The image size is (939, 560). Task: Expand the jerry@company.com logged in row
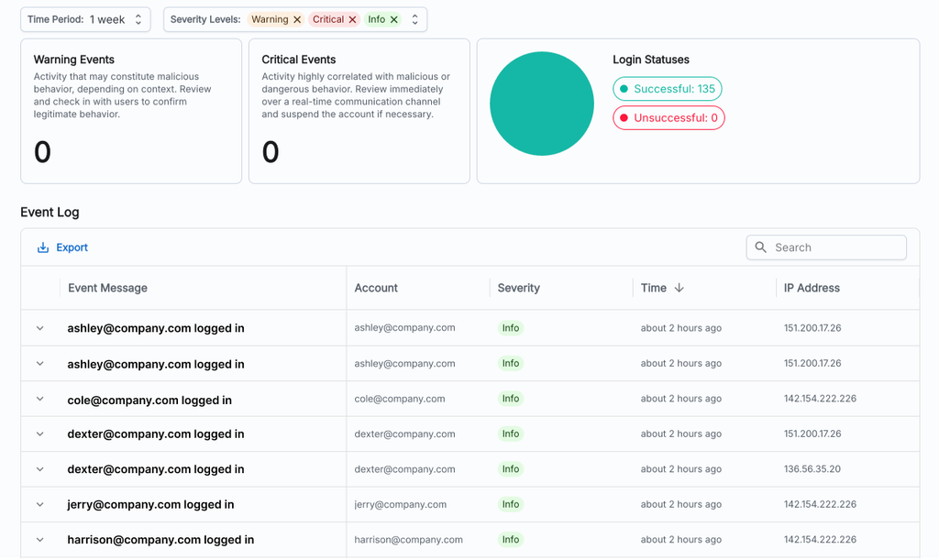(x=40, y=504)
